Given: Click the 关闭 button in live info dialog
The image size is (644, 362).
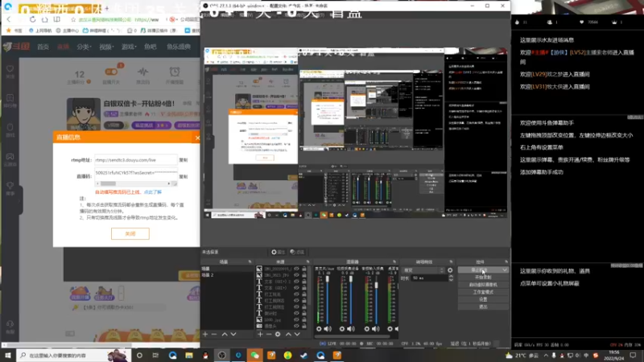Looking at the screenshot, I should point(130,233).
